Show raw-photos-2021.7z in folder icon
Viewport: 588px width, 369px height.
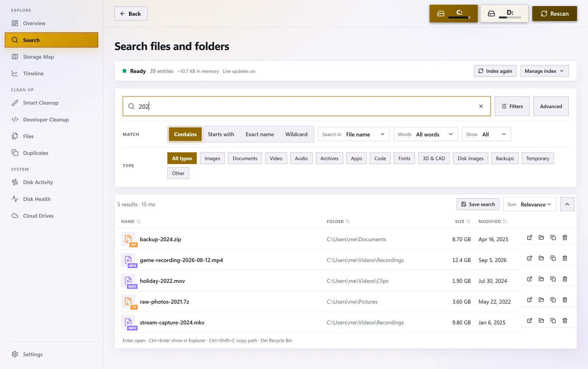tap(541, 300)
